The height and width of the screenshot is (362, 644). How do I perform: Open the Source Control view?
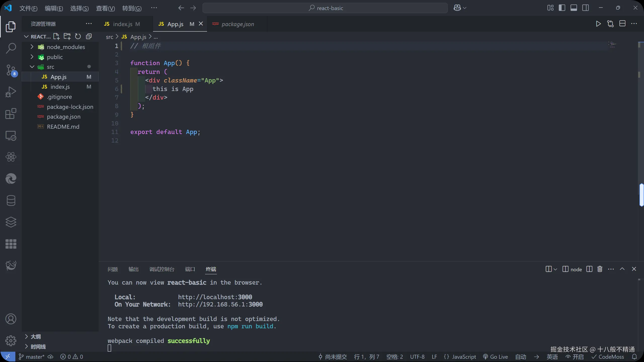11,70
